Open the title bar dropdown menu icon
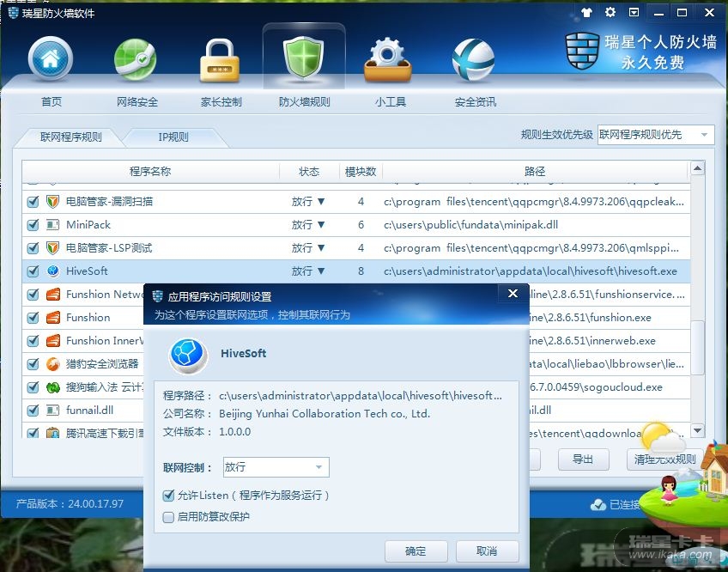Image resolution: width=728 pixels, height=572 pixels. pos(634,13)
